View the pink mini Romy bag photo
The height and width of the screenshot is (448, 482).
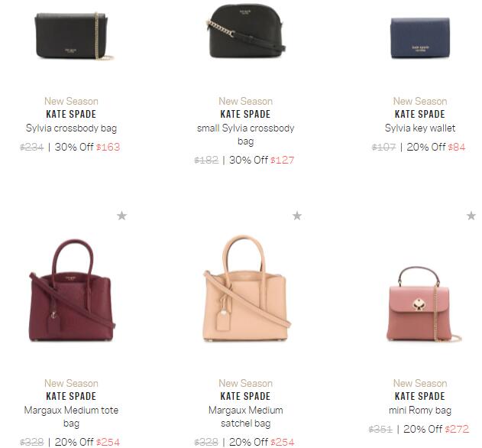click(423, 304)
